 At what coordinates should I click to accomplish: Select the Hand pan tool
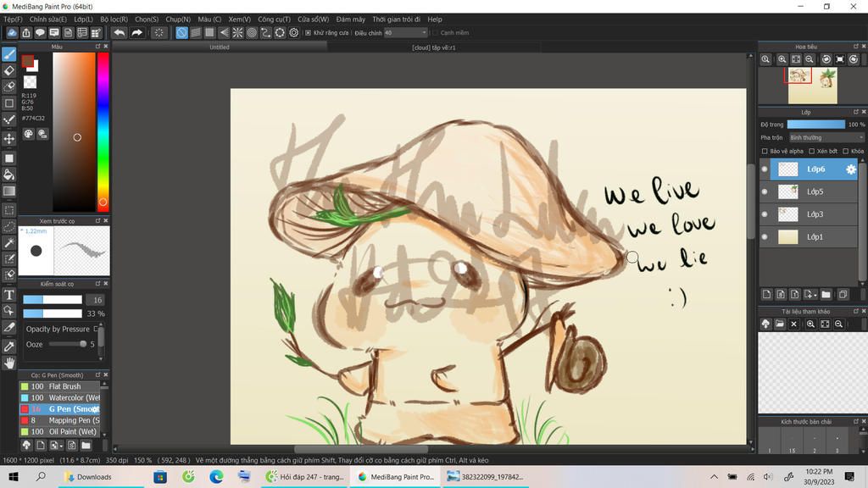(9, 363)
